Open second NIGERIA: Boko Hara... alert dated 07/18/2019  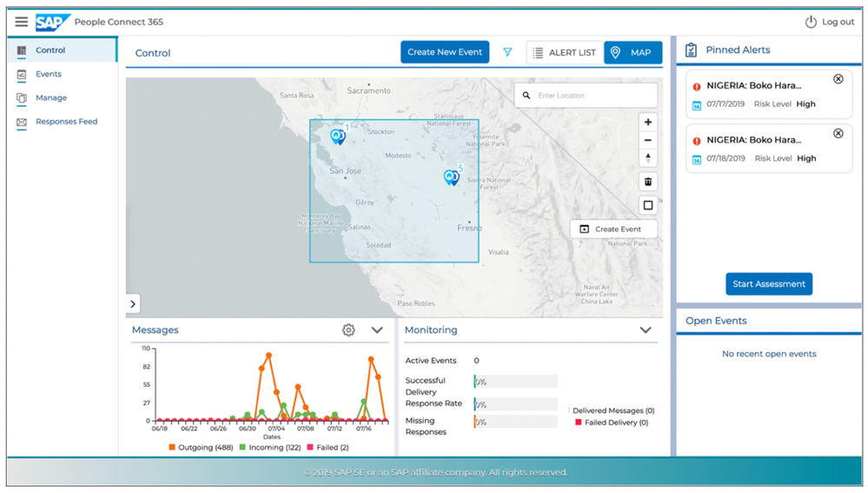point(753,140)
